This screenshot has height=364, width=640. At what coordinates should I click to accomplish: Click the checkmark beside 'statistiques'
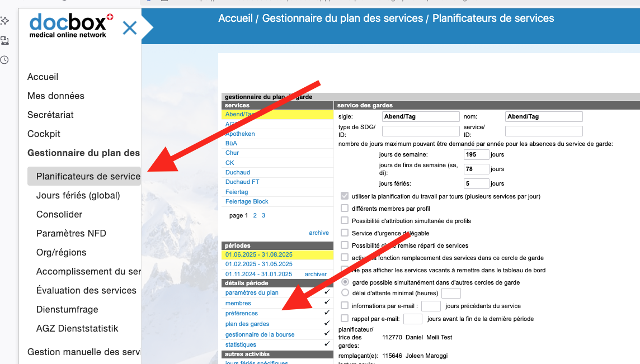click(x=327, y=344)
